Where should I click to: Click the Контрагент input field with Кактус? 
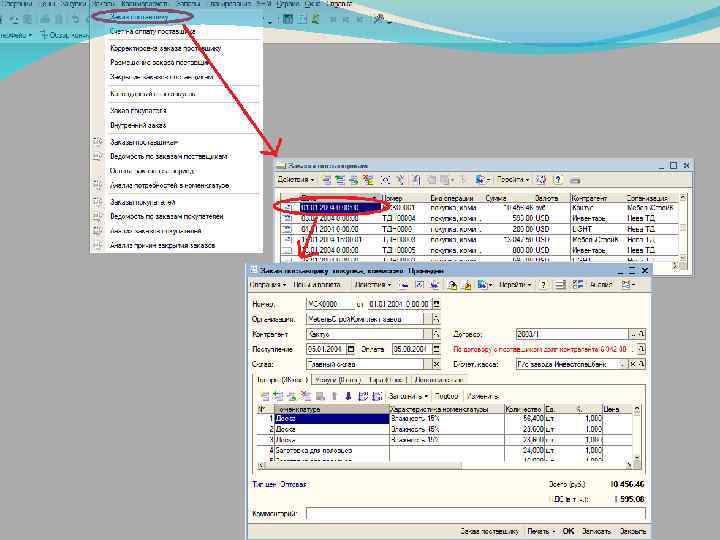pos(365,334)
